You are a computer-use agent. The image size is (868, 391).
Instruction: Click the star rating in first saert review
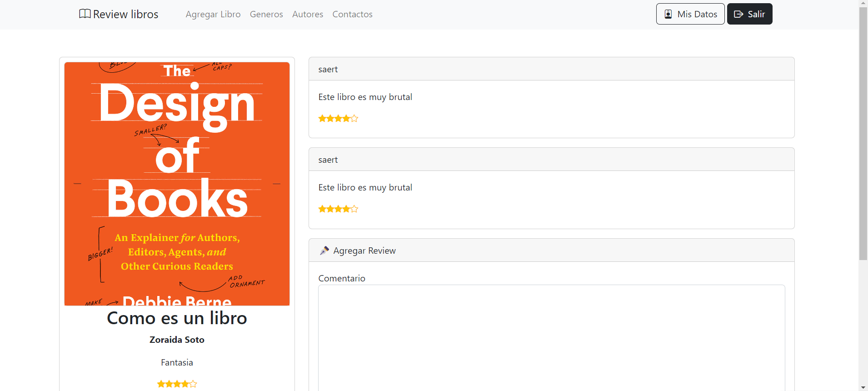[339, 119]
